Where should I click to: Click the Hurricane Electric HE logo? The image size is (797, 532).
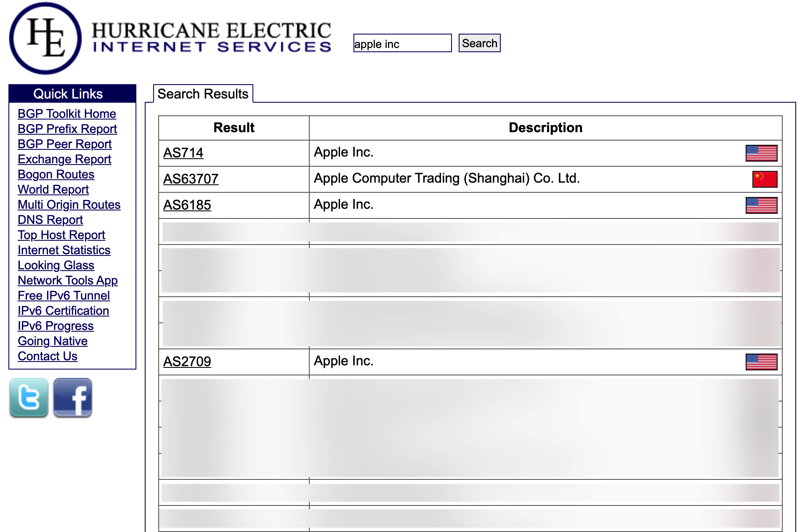click(x=45, y=38)
